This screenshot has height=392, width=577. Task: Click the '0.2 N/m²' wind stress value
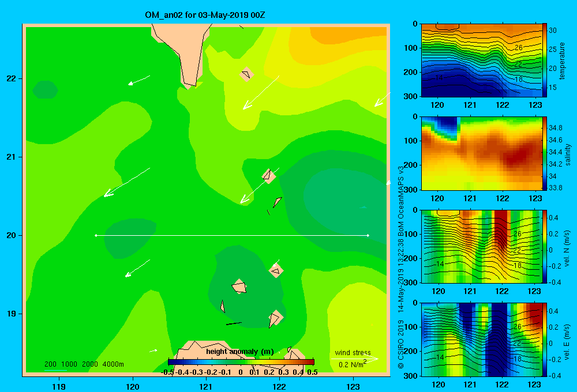352,364
